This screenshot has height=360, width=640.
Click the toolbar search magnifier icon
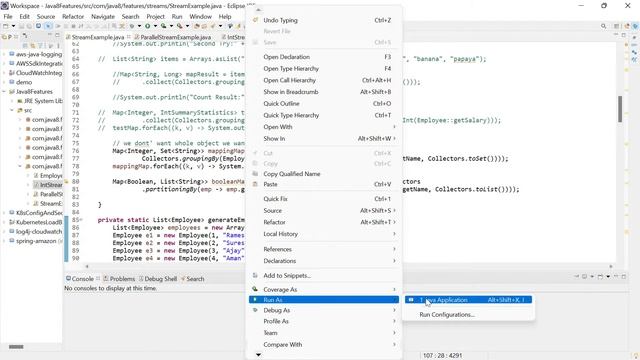(603, 26)
